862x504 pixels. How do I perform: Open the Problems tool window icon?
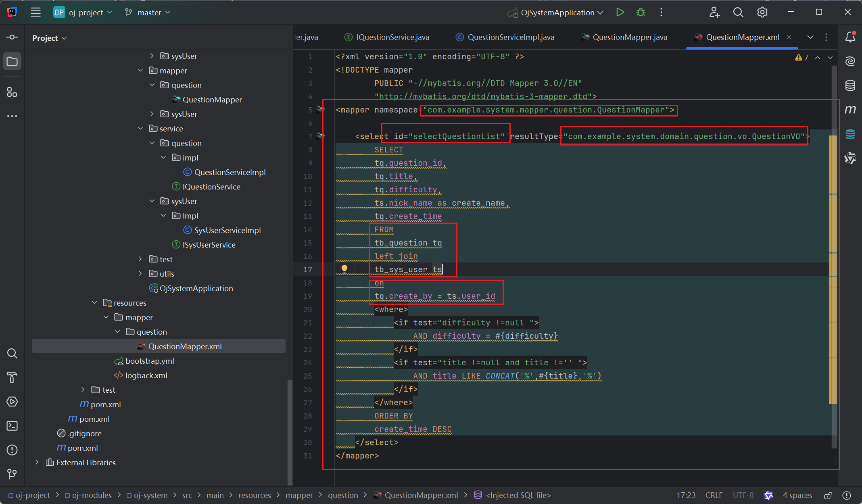(x=12, y=450)
